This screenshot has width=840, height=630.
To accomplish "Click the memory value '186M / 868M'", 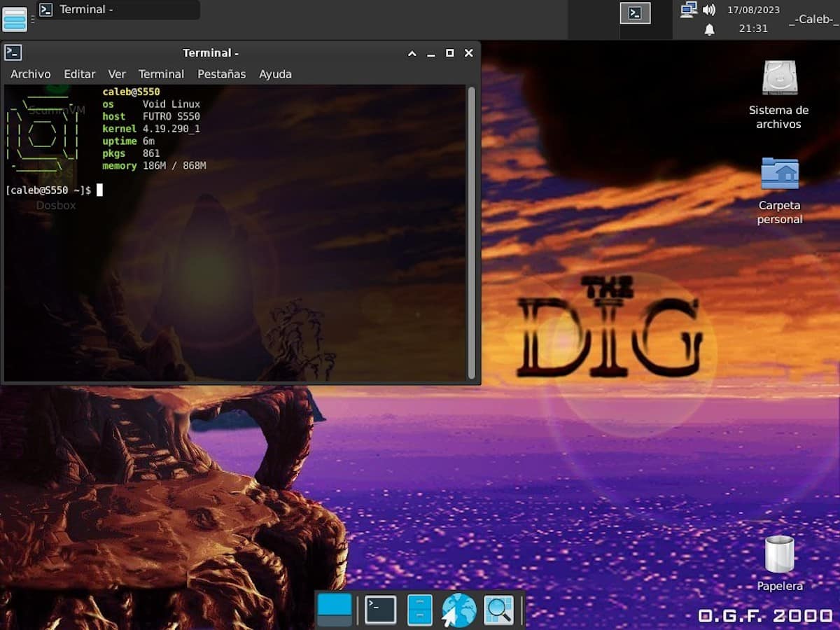I will [x=174, y=166].
